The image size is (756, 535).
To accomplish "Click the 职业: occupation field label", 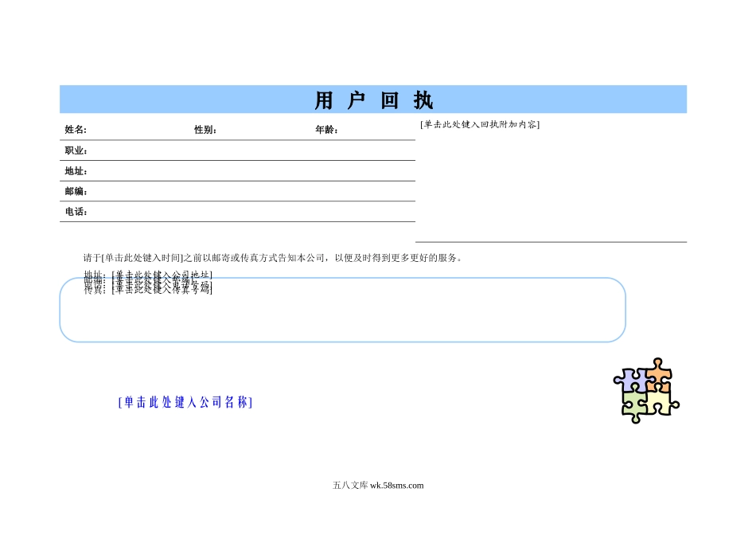I will [76, 150].
